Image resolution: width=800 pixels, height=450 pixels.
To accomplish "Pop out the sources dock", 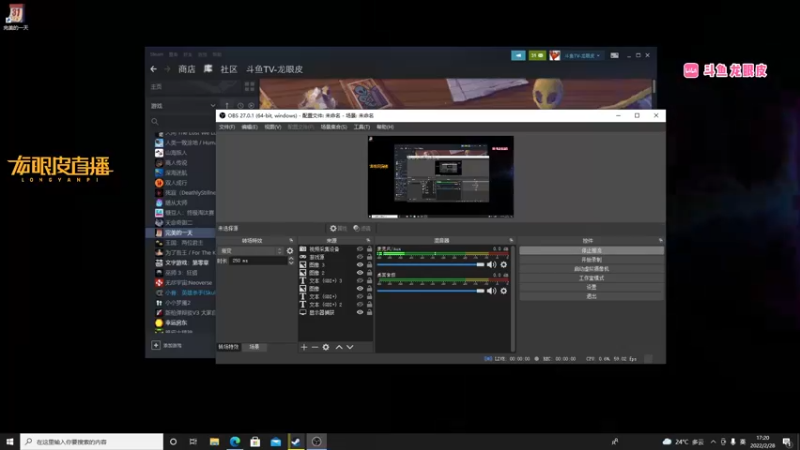I will point(368,240).
